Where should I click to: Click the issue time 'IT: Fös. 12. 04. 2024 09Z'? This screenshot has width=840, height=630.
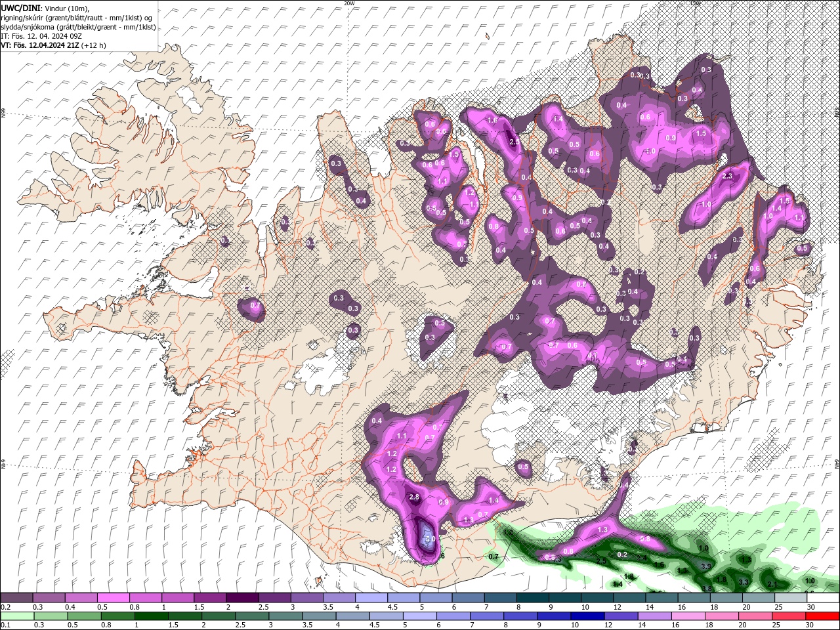43,36
